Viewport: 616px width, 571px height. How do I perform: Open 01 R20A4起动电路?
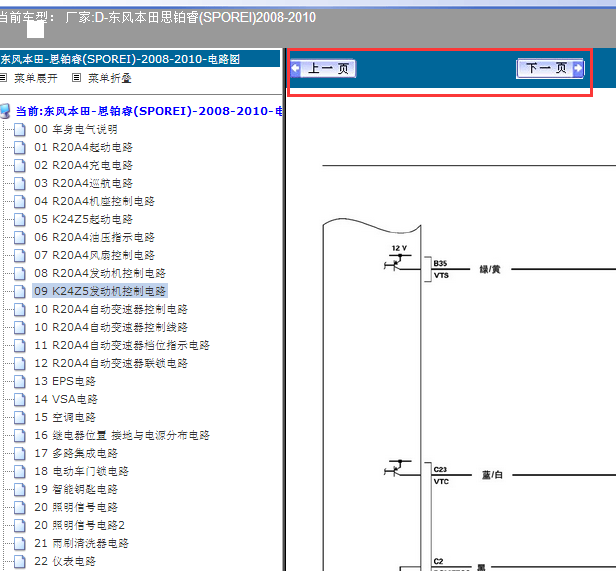[x=83, y=147]
